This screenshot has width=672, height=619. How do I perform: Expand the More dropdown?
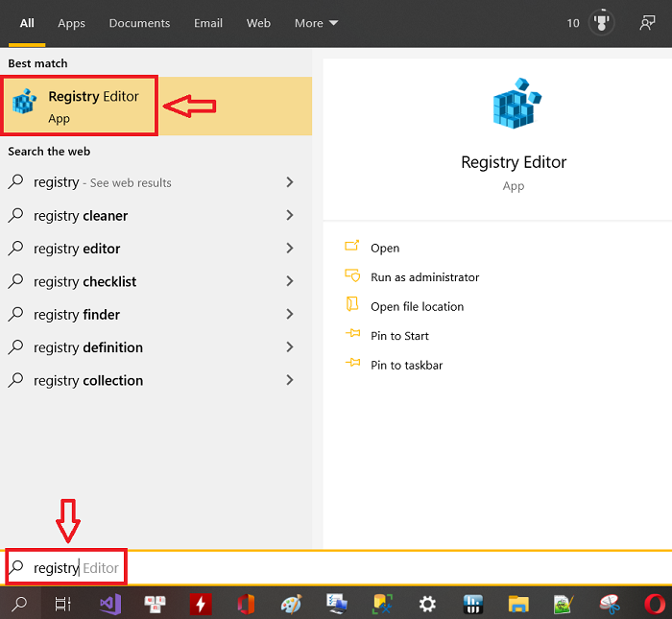pos(316,23)
